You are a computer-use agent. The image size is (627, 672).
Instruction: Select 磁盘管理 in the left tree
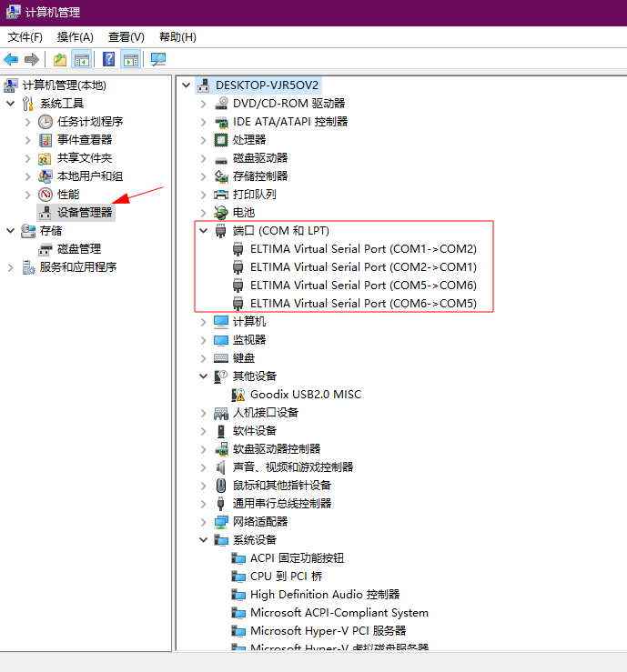79,248
